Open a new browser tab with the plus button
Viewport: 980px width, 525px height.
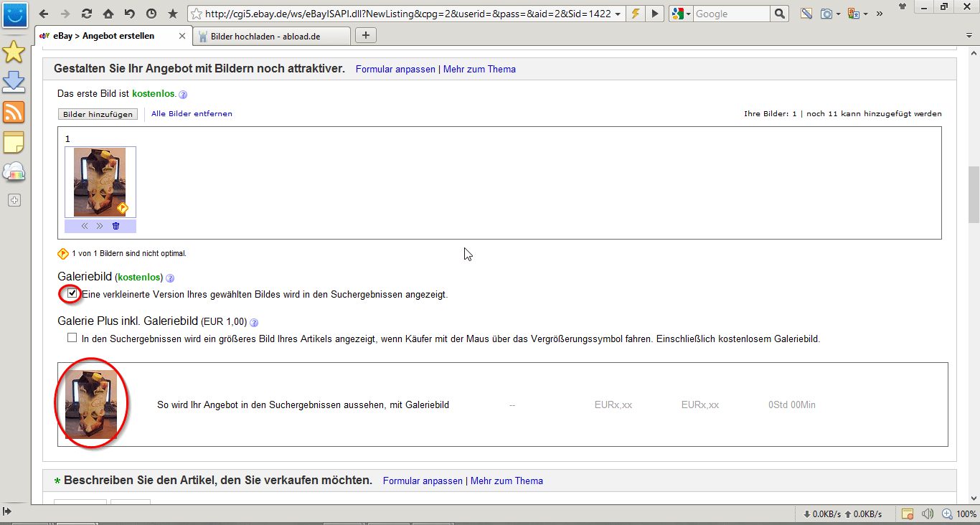365,34
